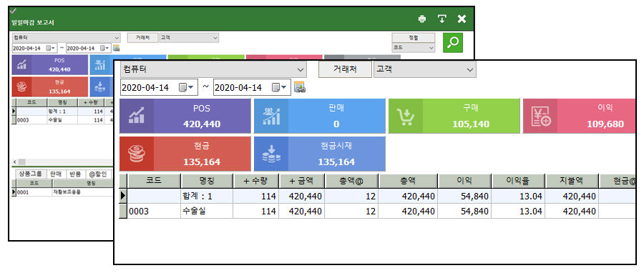This screenshot has height=273, width=644.
Task: Run search with green magnifier button
Action: [453, 43]
